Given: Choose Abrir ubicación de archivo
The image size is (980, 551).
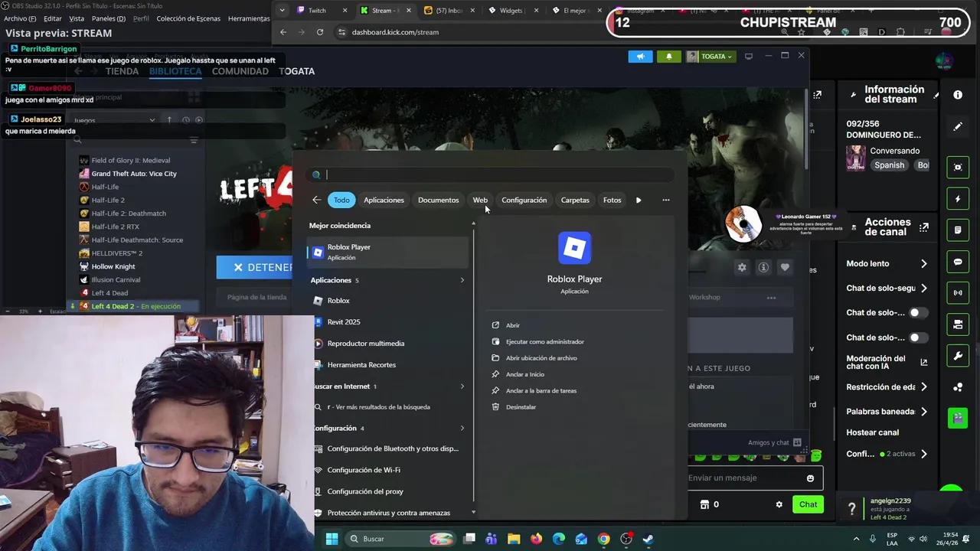Looking at the screenshot, I should (541, 358).
